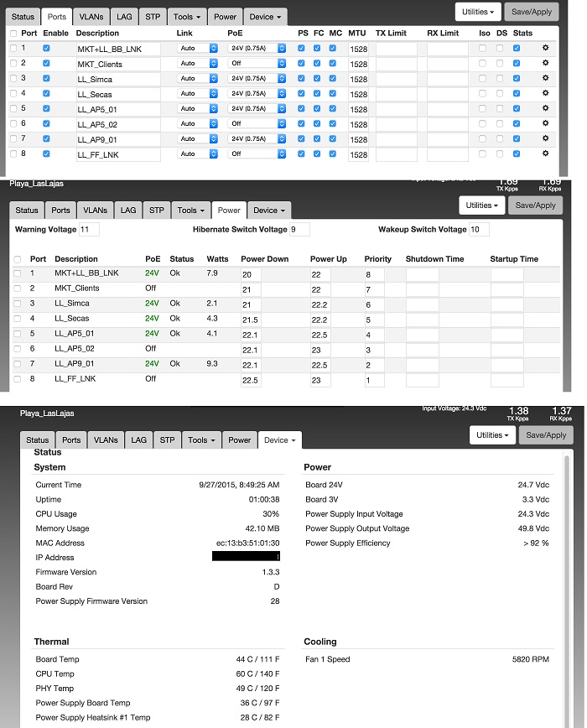The image size is (587, 728).
Task: Select the LL_AP9_01 row checkbox in the power table
Action: (18, 364)
